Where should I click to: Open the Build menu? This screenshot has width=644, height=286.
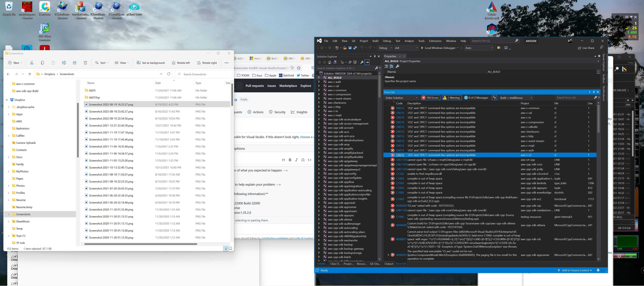click(375, 41)
